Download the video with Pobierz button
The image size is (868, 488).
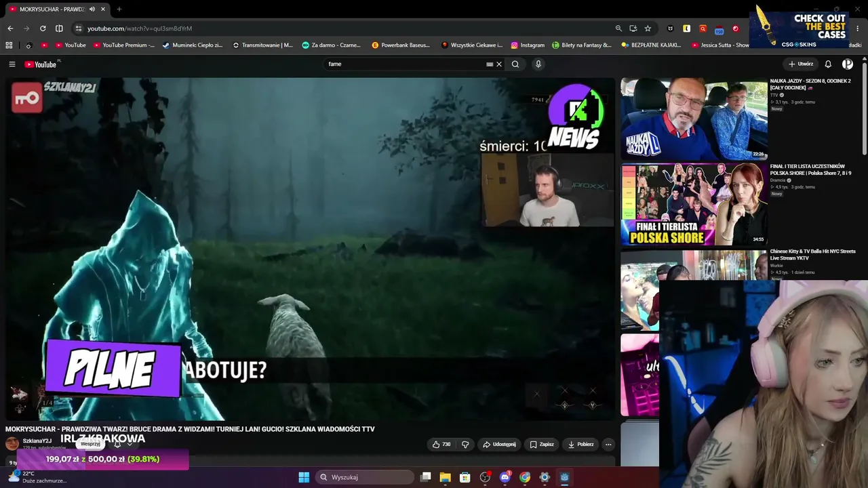(580, 445)
